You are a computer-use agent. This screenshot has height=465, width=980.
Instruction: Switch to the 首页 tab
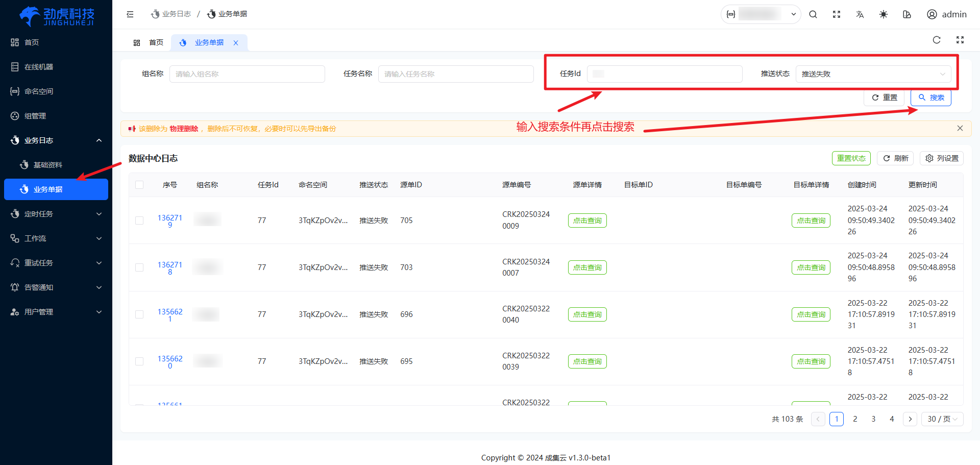tap(149, 43)
